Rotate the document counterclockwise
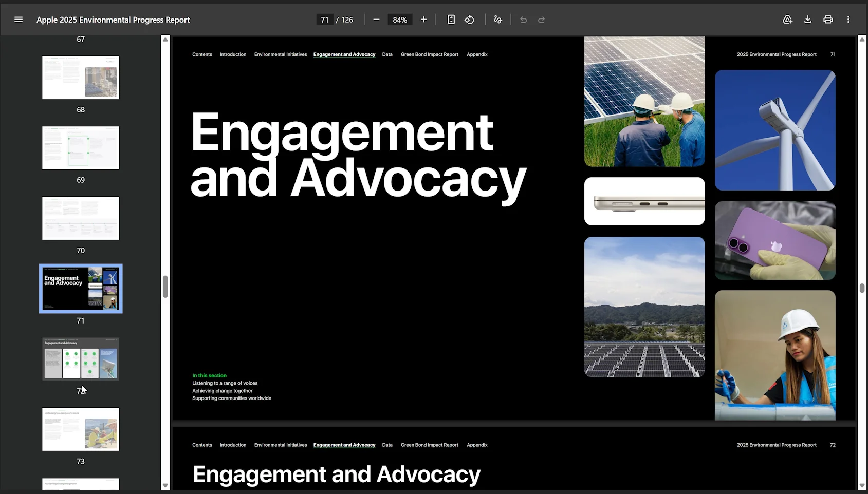 point(469,20)
